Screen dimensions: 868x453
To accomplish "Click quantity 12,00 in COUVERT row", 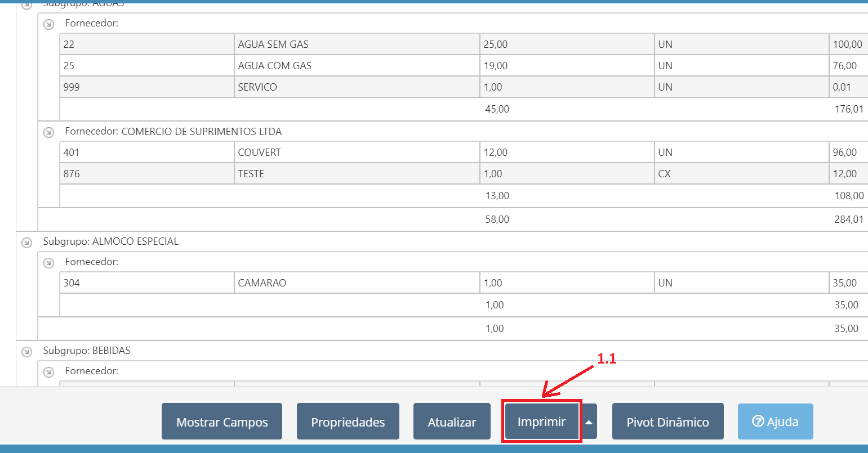I will pyautogui.click(x=567, y=153).
